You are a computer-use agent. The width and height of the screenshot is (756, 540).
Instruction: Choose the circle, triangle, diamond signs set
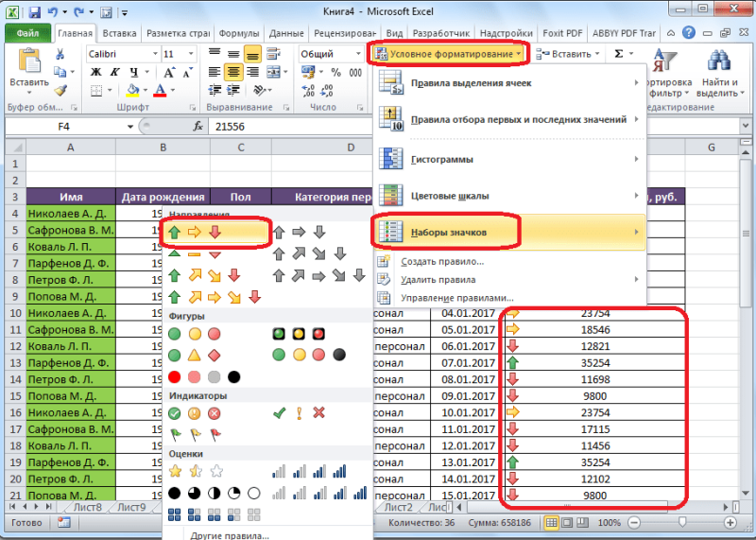pyautogui.click(x=195, y=356)
